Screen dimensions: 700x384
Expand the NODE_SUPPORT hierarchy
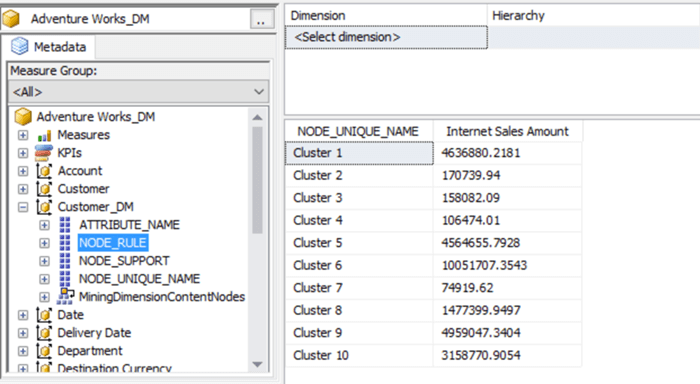click(x=44, y=261)
